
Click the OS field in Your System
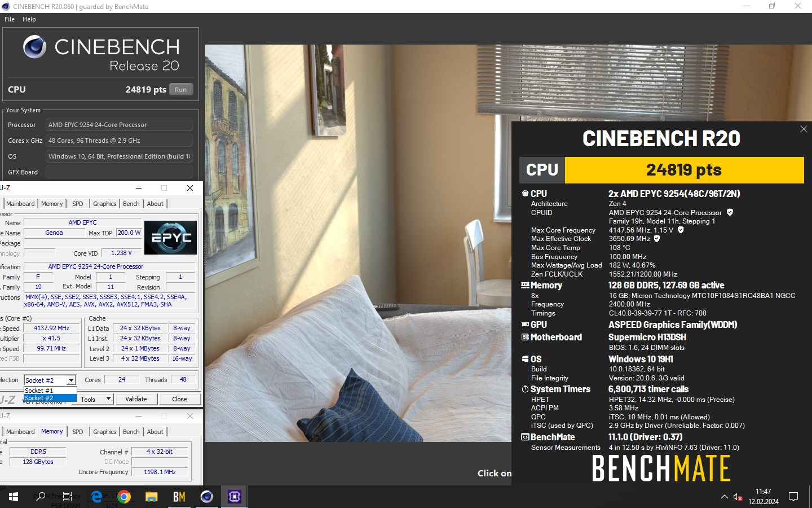click(119, 156)
